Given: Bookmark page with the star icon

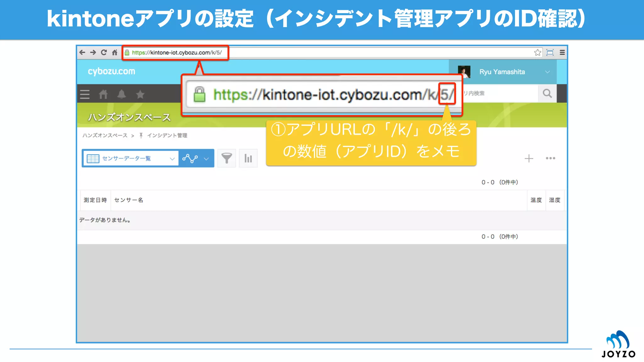Looking at the screenshot, I should 538,52.
